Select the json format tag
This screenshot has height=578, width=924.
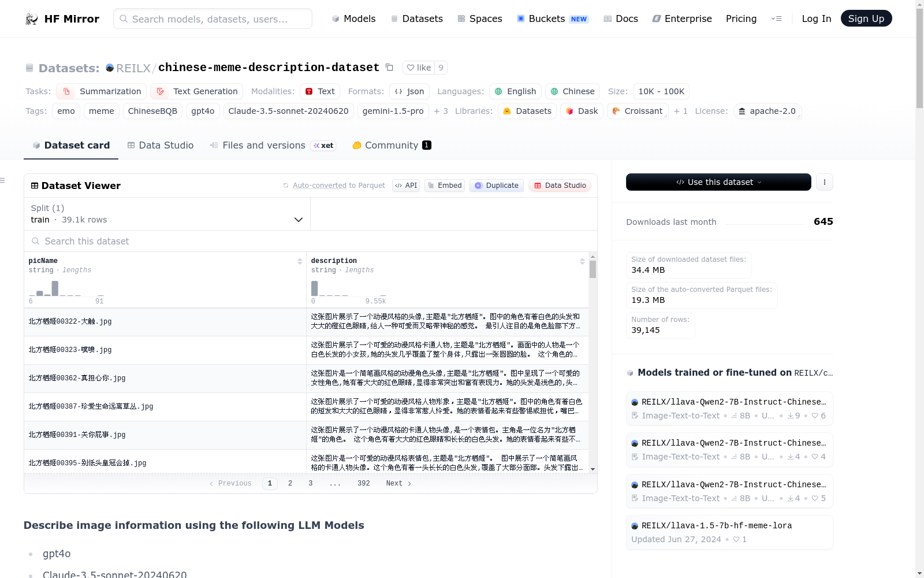click(x=409, y=91)
